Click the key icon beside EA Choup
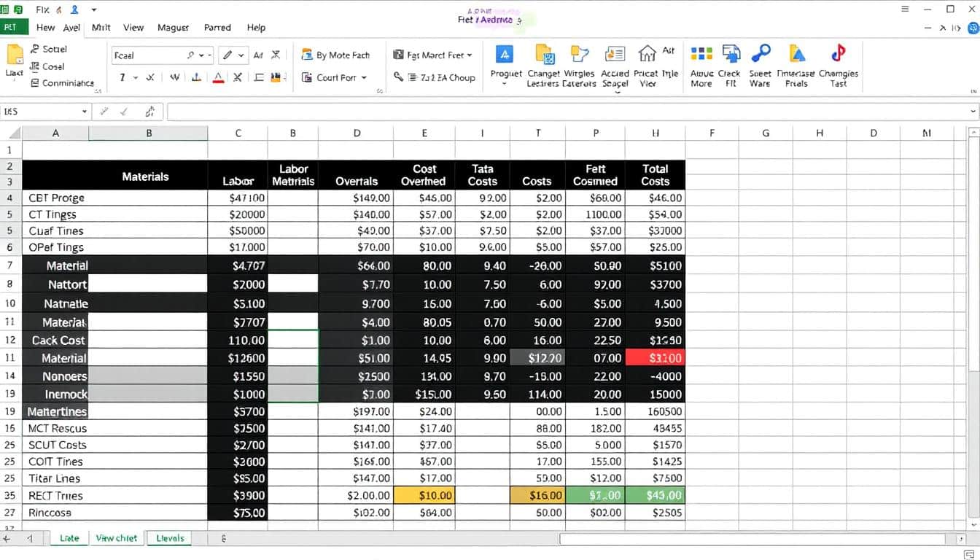 coord(399,77)
